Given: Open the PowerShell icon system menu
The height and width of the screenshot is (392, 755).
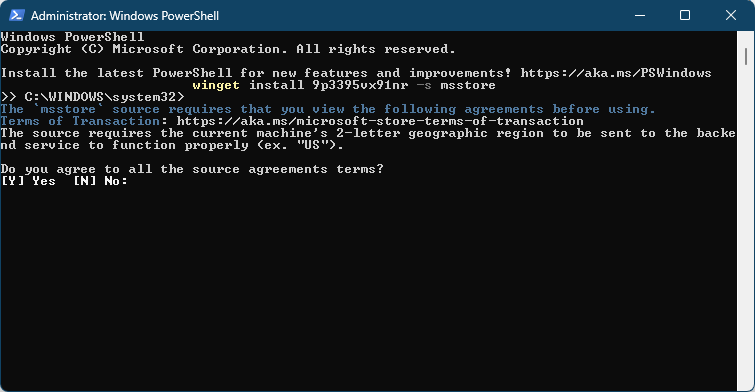Looking at the screenshot, I should [x=16, y=15].
